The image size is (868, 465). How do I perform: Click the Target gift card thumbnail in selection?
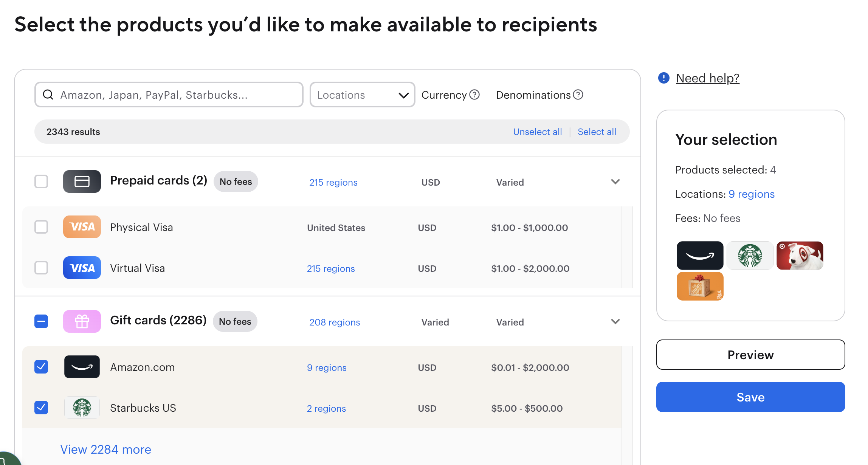(800, 256)
